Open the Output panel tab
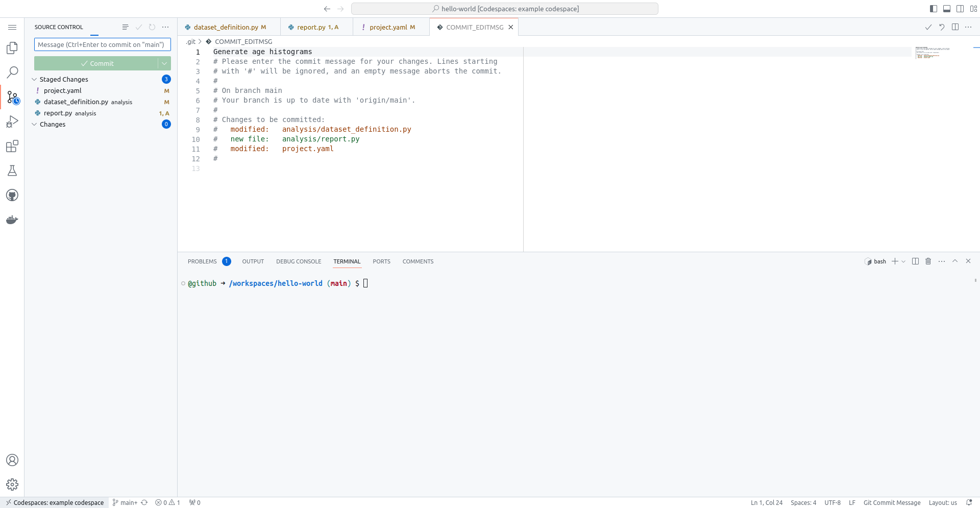980x508 pixels. [x=253, y=261]
